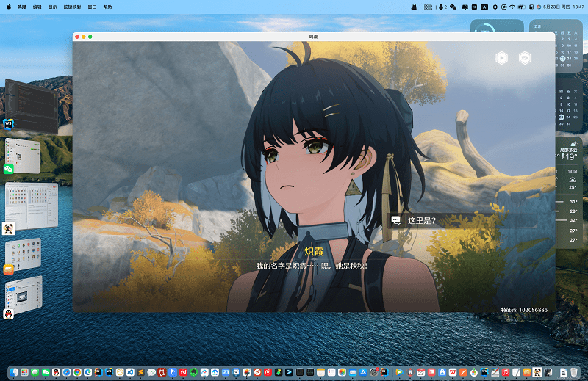Click the WeChat icon in the menu bar
Screen dimensions: 588x381
453,6
